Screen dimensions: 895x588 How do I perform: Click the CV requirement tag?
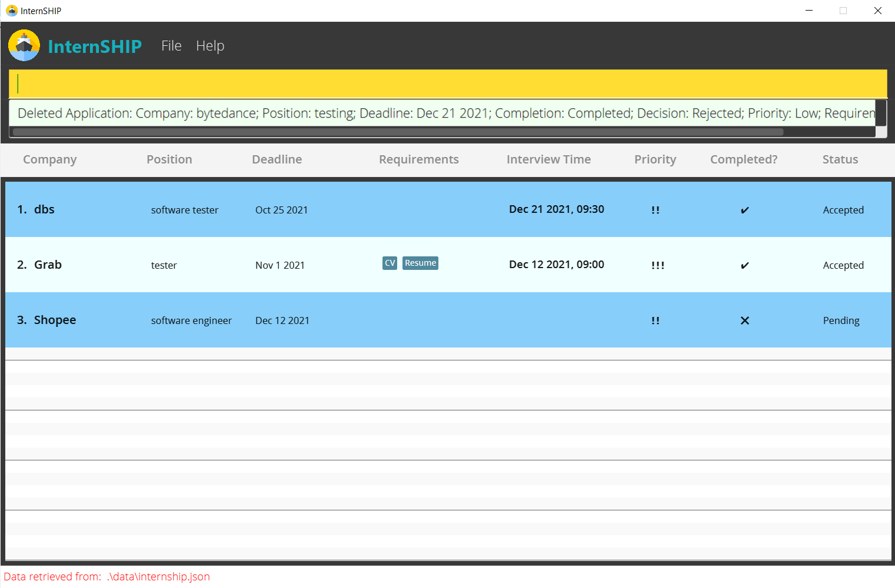pyautogui.click(x=390, y=263)
